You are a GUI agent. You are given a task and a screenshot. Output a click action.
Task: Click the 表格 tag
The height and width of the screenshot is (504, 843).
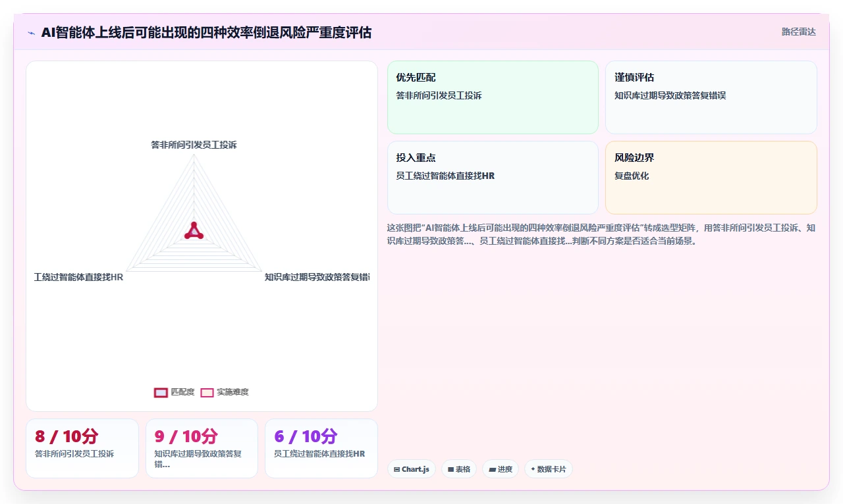pos(458,469)
